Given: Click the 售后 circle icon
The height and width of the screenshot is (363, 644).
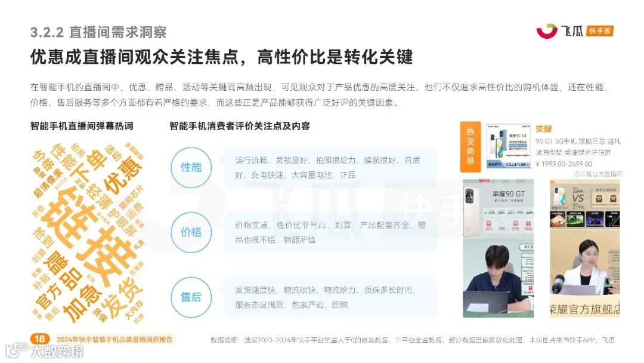Looking at the screenshot, I should (x=191, y=297).
